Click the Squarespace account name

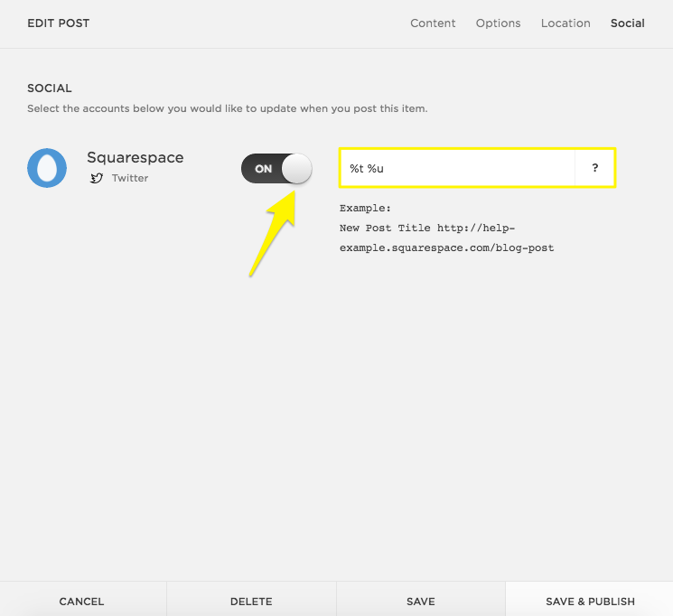point(135,157)
